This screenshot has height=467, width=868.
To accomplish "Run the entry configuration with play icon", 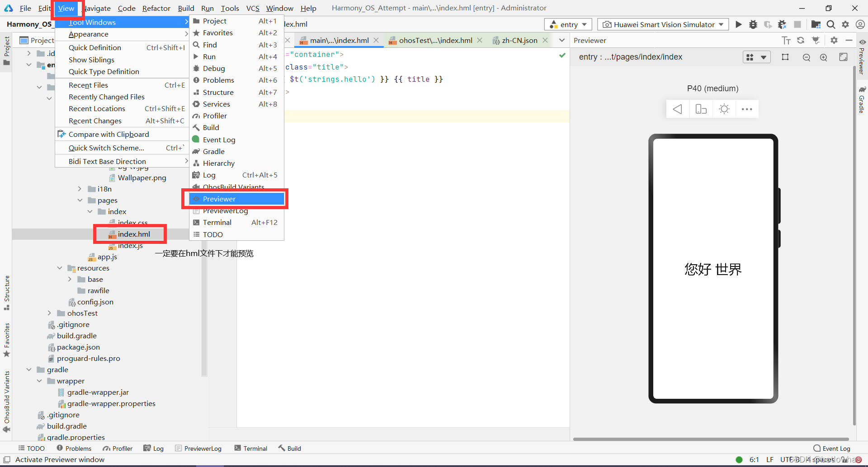I will click(x=738, y=24).
